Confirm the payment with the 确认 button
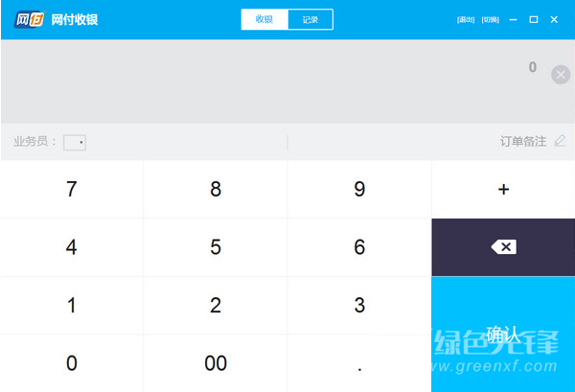 [503, 334]
